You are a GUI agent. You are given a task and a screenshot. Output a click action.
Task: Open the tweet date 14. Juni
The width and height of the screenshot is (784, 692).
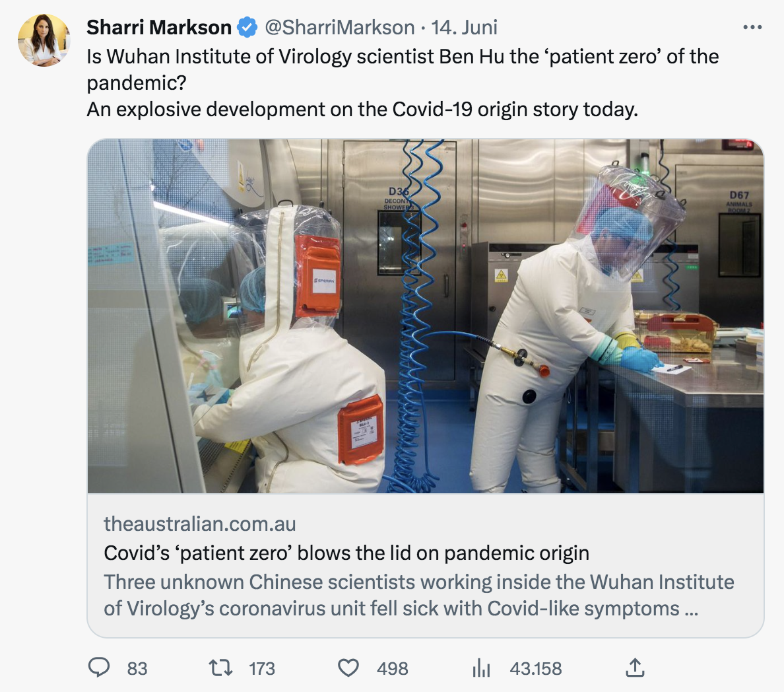click(x=464, y=28)
